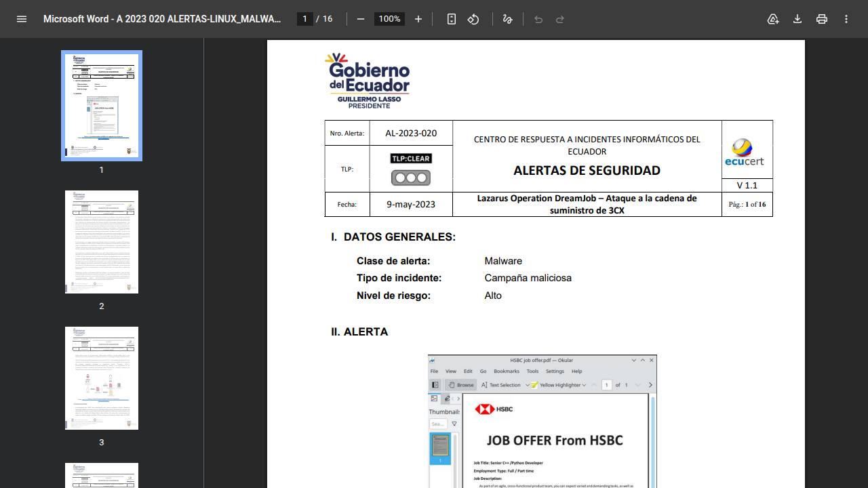868x488 pixels.
Task: Click the Campaña maliciosa value
Action: 528,278
